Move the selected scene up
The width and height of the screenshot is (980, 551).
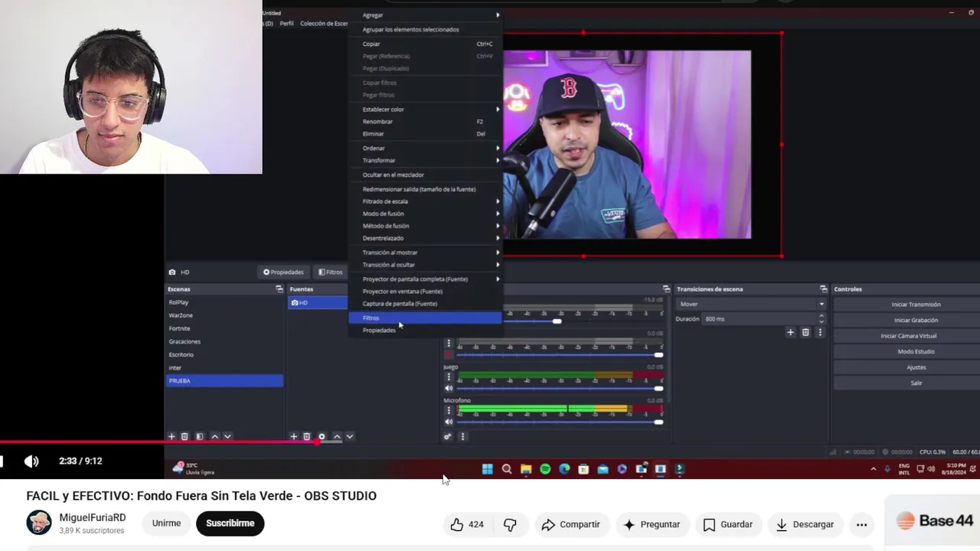[214, 436]
